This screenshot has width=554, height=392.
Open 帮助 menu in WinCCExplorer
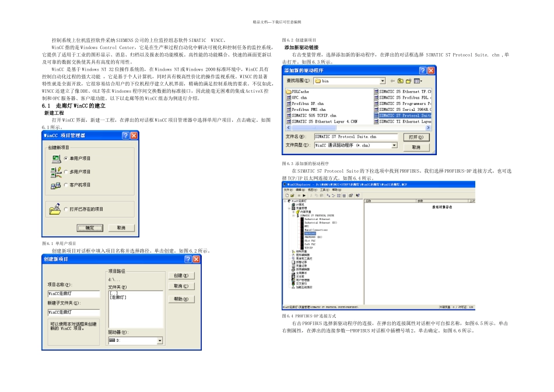coord(336,190)
